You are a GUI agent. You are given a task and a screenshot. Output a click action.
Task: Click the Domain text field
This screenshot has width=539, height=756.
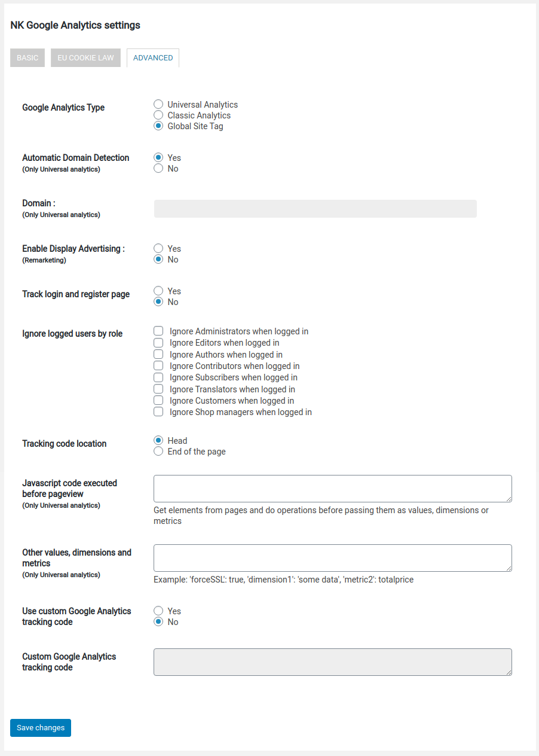click(x=316, y=209)
